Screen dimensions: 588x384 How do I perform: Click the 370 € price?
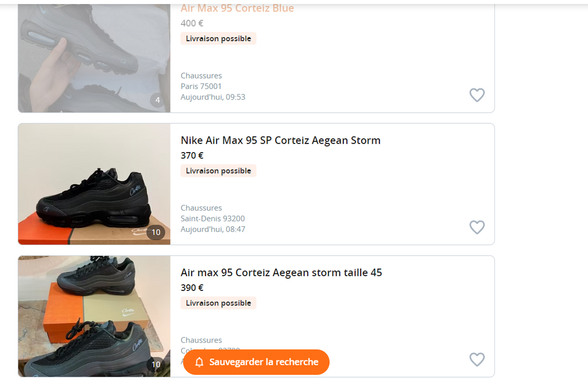(192, 156)
